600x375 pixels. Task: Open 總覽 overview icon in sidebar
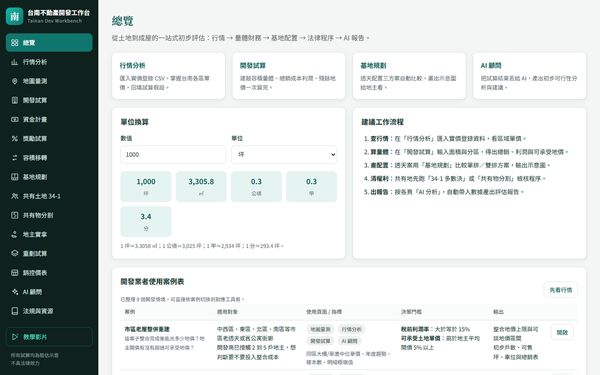click(x=15, y=42)
